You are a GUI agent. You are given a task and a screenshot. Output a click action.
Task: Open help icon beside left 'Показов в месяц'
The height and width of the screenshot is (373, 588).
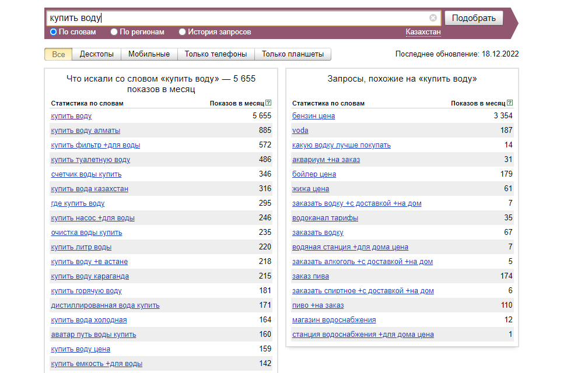[x=268, y=103]
